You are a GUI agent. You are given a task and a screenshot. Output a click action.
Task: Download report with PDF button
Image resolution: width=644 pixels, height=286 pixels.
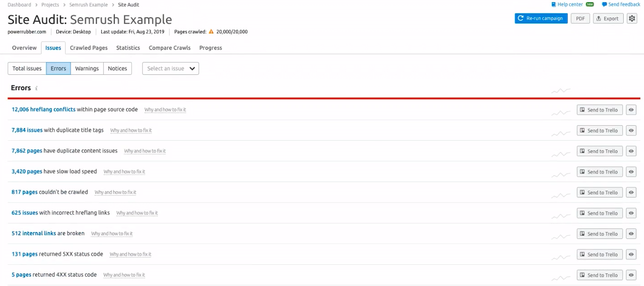pyautogui.click(x=580, y=18)
